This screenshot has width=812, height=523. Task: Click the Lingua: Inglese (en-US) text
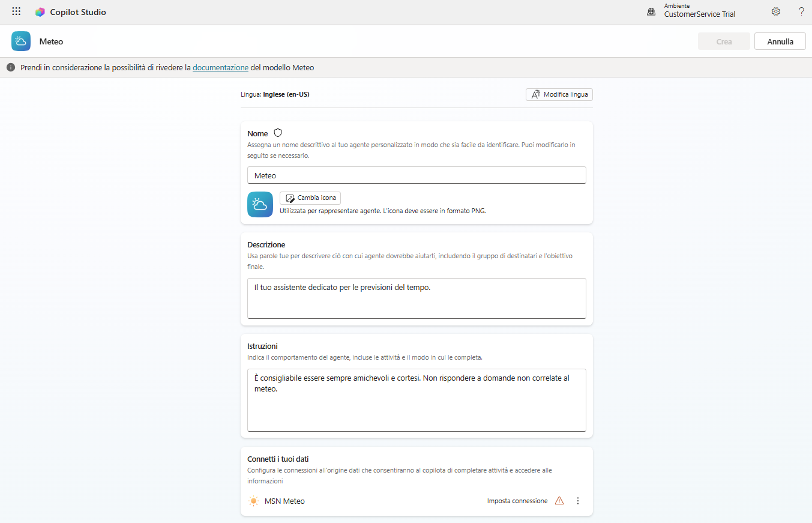[275, 94]
